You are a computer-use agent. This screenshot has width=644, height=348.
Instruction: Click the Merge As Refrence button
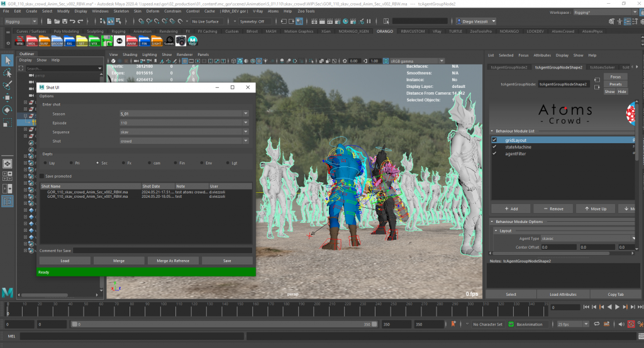tap(173, 261)
